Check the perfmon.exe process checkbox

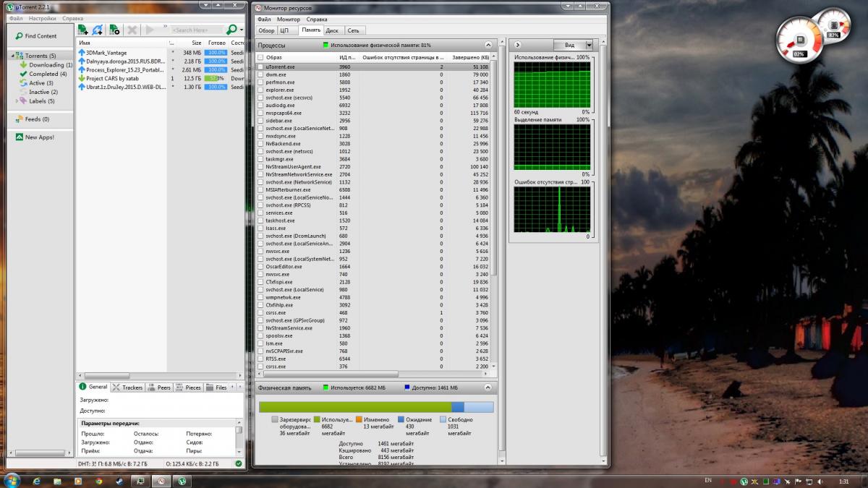point(260,82)
